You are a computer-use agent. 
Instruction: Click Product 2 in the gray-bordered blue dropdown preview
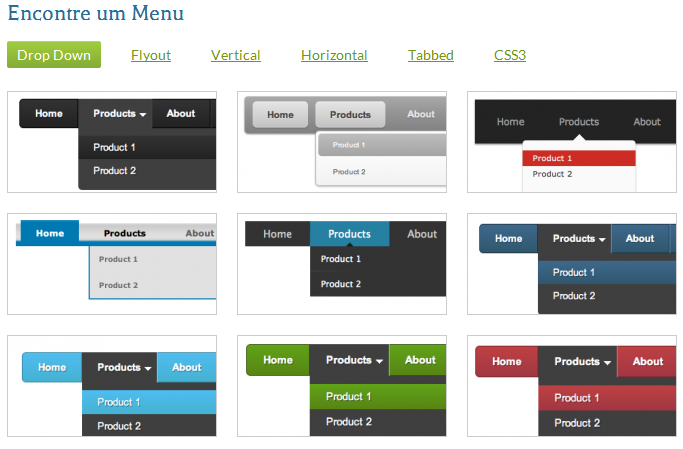118,285
